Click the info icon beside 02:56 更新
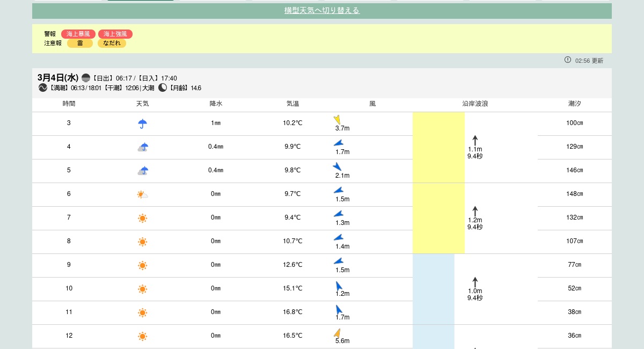This screenshot has height=349, width=644. 568,60
